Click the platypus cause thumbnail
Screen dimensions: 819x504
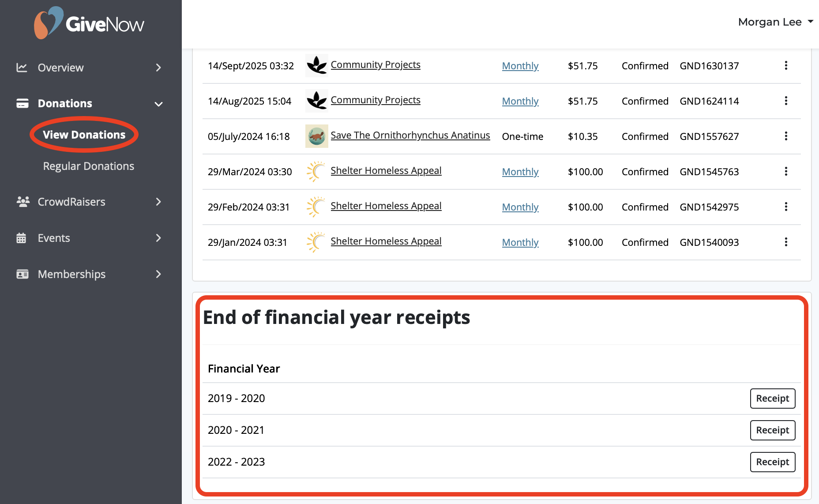[x=317, y=136]
